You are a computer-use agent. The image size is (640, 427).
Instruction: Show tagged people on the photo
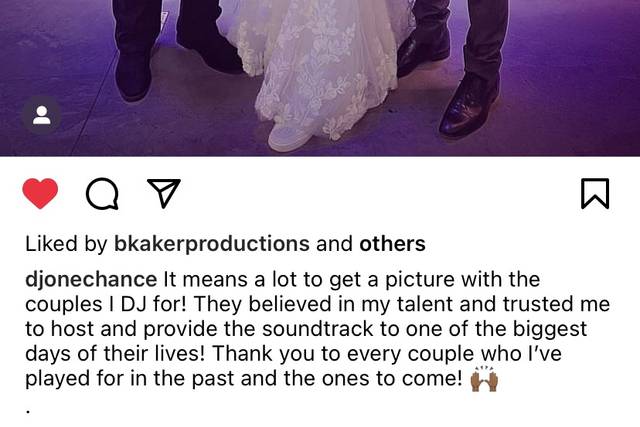(42, 115)
